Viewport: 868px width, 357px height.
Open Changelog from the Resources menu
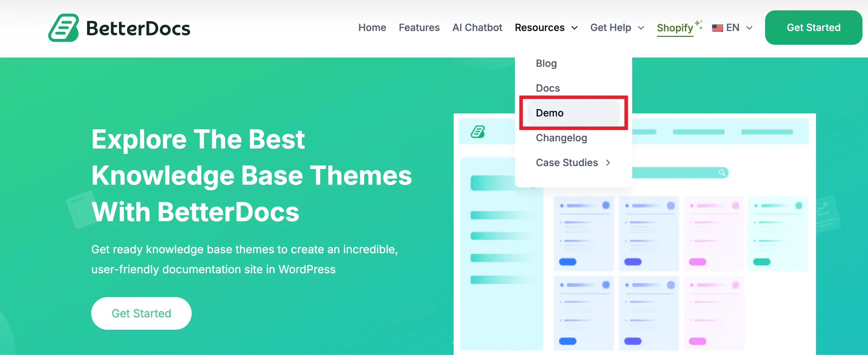coord(561,138)
